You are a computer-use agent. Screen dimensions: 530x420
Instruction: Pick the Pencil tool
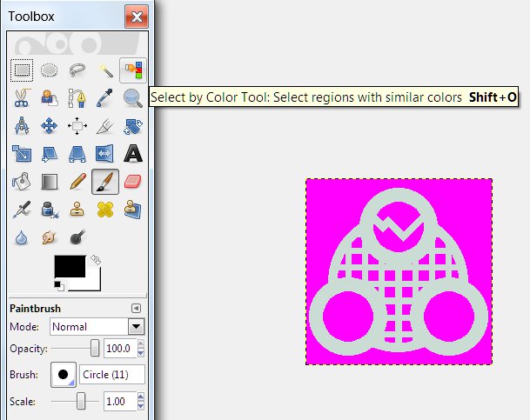[x=77, y=182]
